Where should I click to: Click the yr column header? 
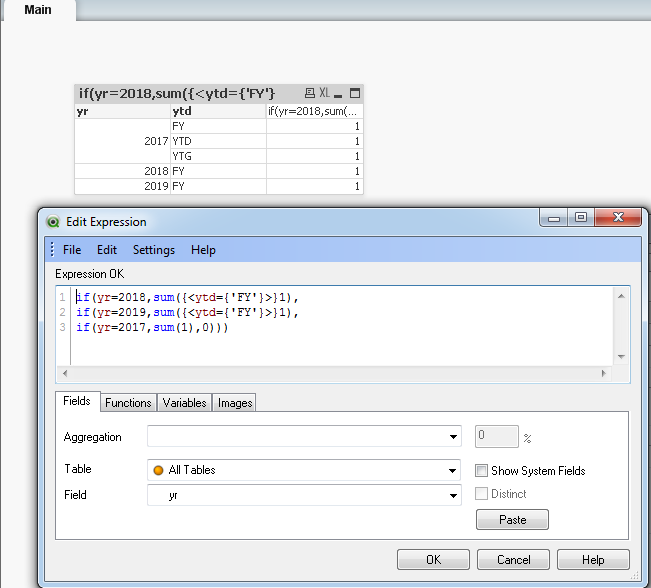tap(122, 111)
